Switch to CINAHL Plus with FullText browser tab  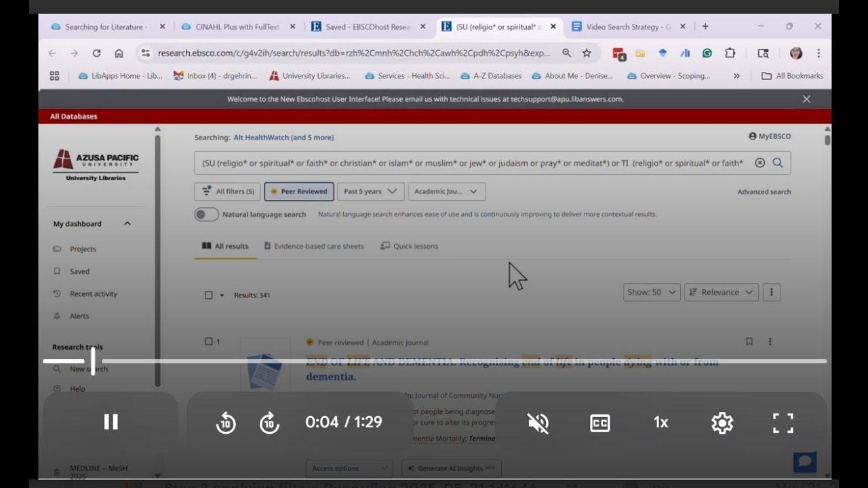pyautogui.click(x=237, y=27)
